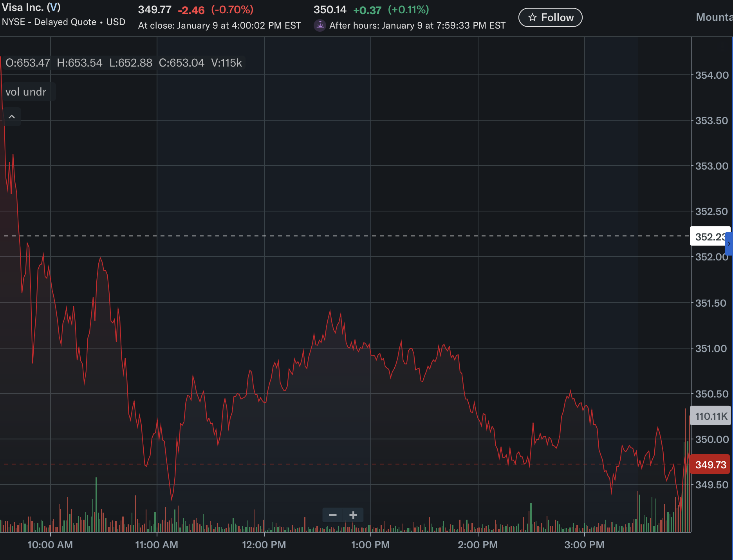The height and width of the screenshot is (560, 733).
Task: Click the Follow button for Visa
Action: [550, 18]
